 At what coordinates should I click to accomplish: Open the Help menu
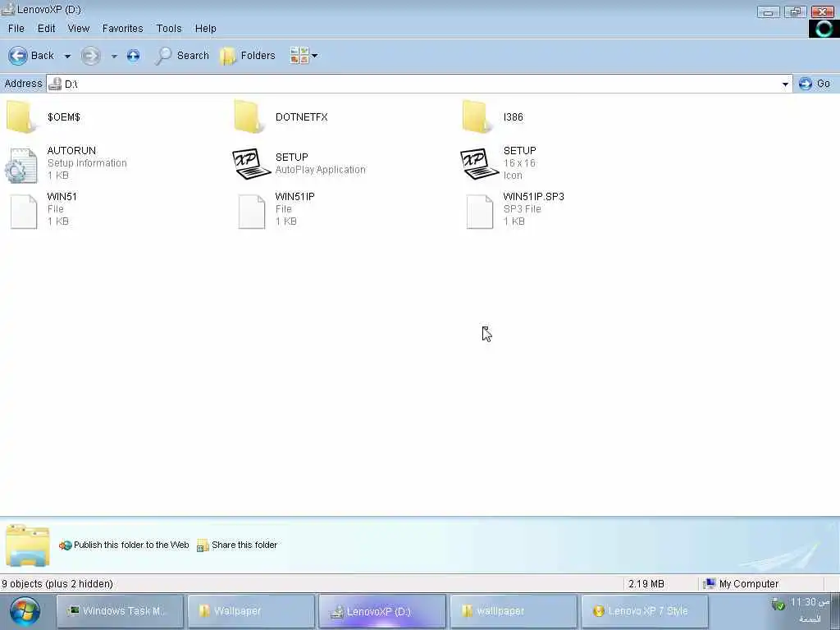point(205,29)
